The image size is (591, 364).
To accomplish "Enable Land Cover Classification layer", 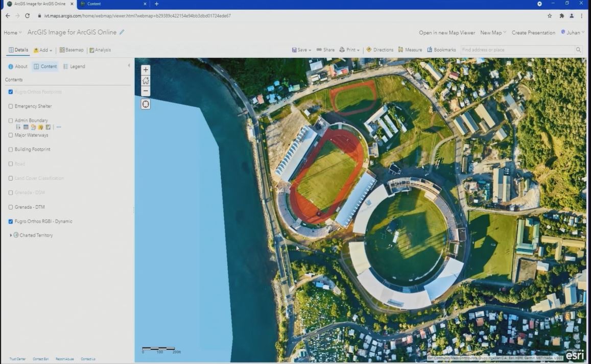I will tap(11, 178).
